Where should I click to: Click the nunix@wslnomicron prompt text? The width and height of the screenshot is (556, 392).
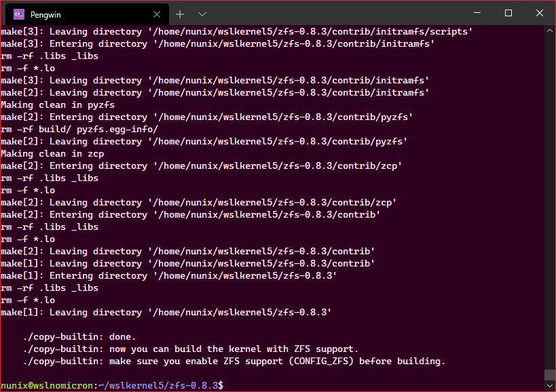[46, 385]
